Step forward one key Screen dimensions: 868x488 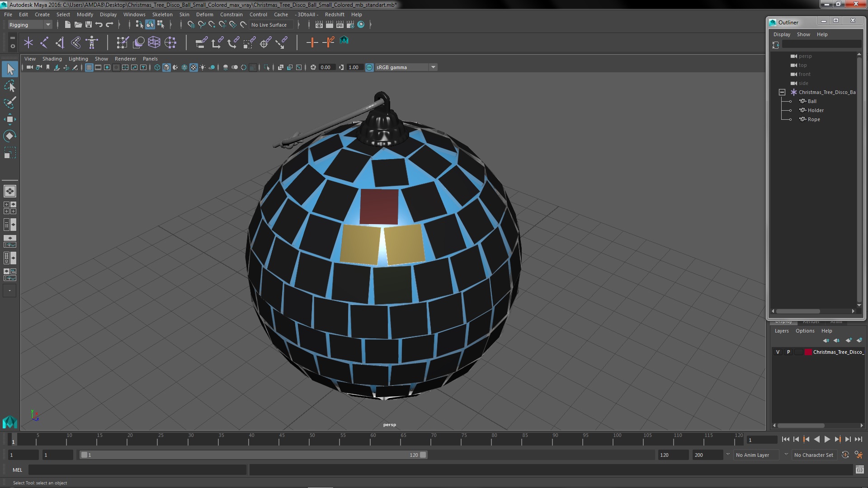[837, 439]
